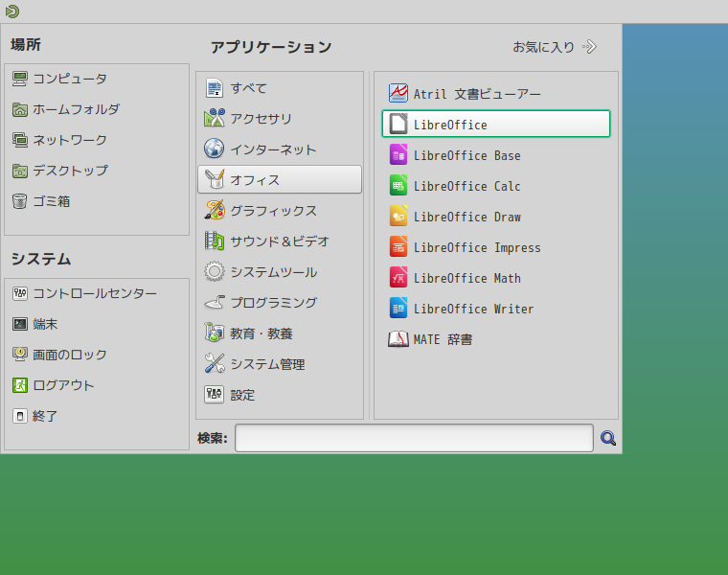Select 教育・教養 category
The width and height of the screenshot is (728, 575).
280,333
